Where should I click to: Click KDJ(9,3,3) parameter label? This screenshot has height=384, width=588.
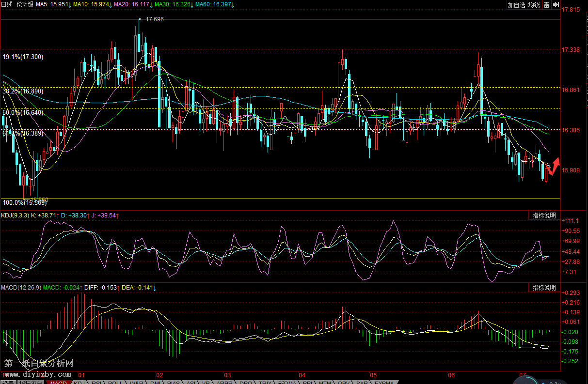(x=15, y=215)
